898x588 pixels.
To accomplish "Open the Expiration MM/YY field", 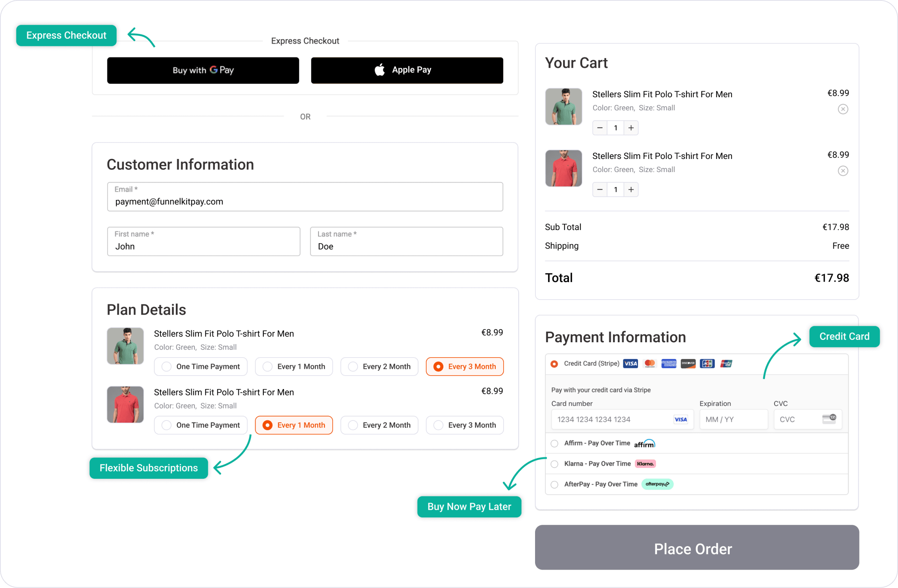I will point(733,419).
